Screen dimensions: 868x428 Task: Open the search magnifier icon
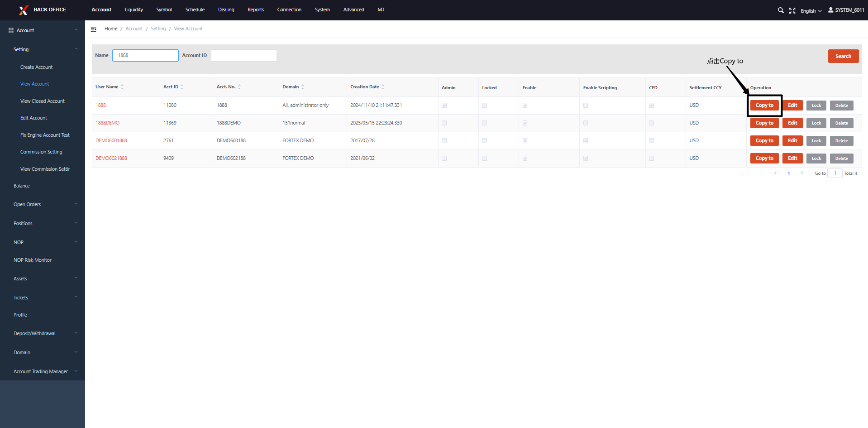click(781, 10)
